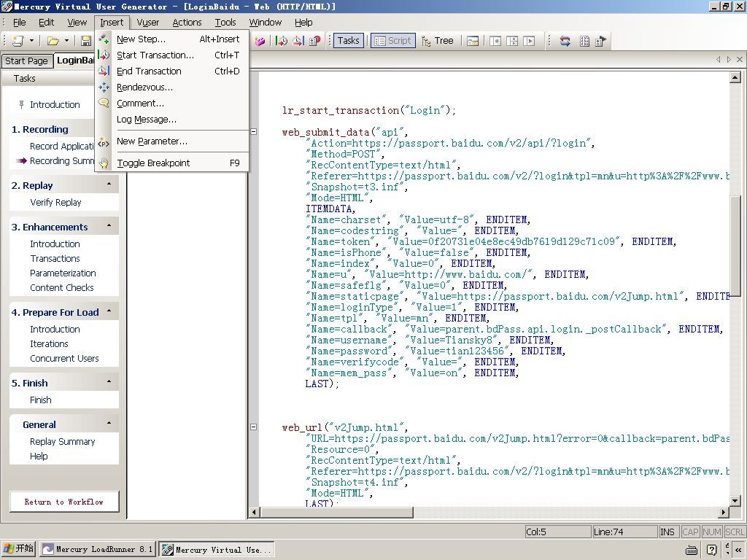Switch to Tree view
The height and width of the screenshot is (560, 747).
[x=438, y=41]
